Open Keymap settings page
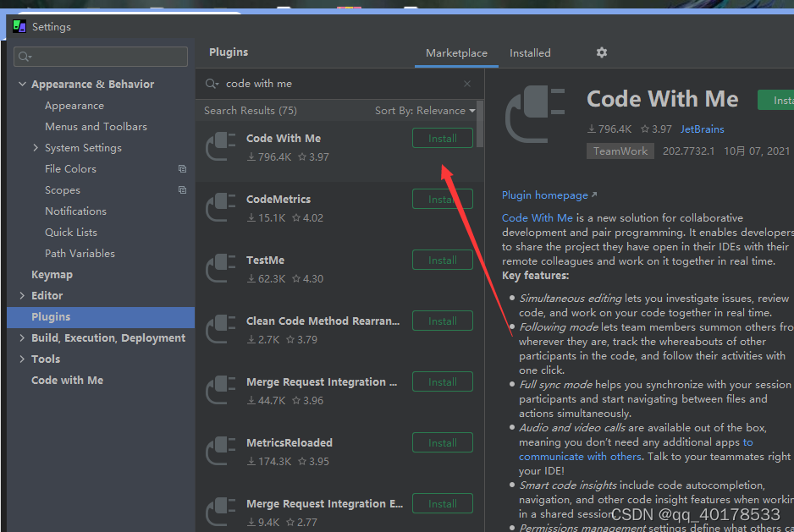 [x=52, y=274]
